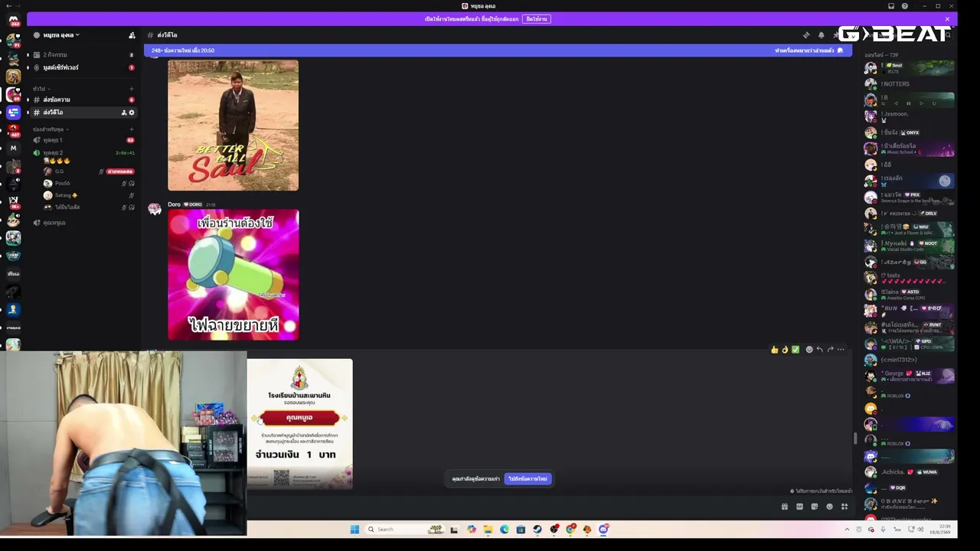Open the add reaction picker on message

[809, 350]
